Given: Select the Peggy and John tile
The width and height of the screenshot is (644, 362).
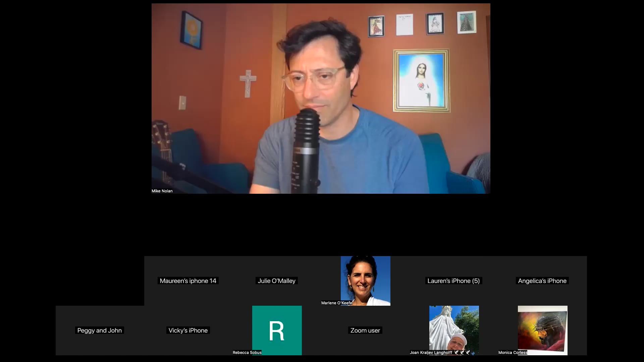Looking at the screenshot, I should [x=99, y=330].
